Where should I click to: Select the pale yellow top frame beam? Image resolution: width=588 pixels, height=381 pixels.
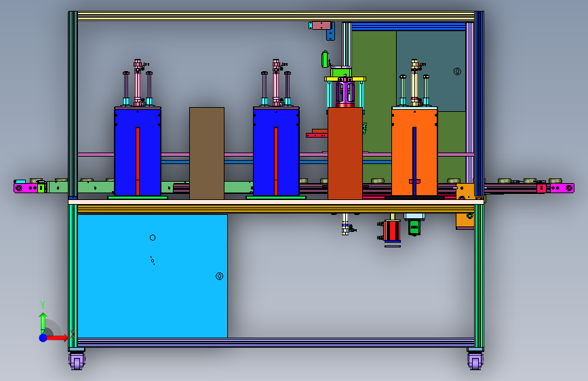tap(275, 16)
